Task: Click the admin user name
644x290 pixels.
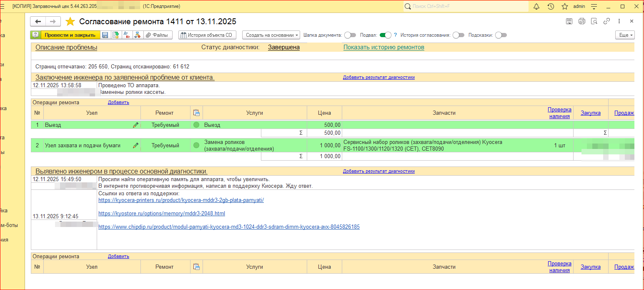Action: pos(579,6)
